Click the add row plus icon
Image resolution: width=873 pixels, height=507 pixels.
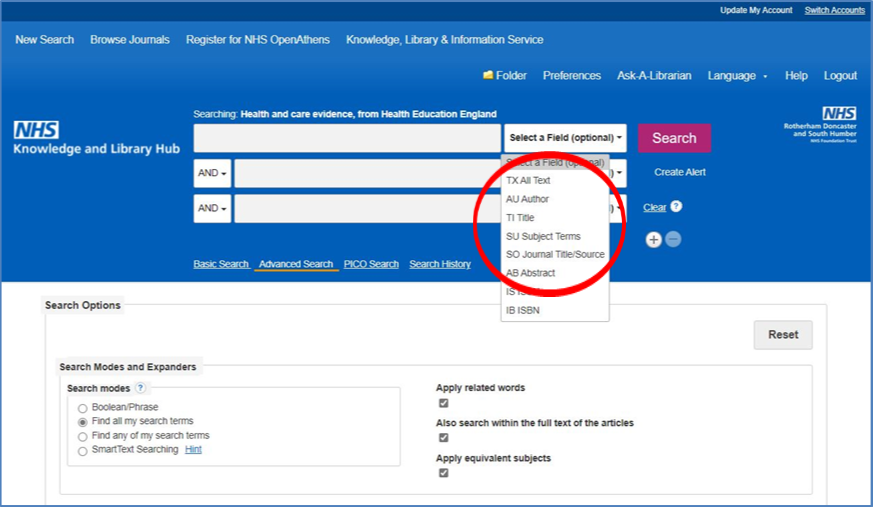(654, 239)
